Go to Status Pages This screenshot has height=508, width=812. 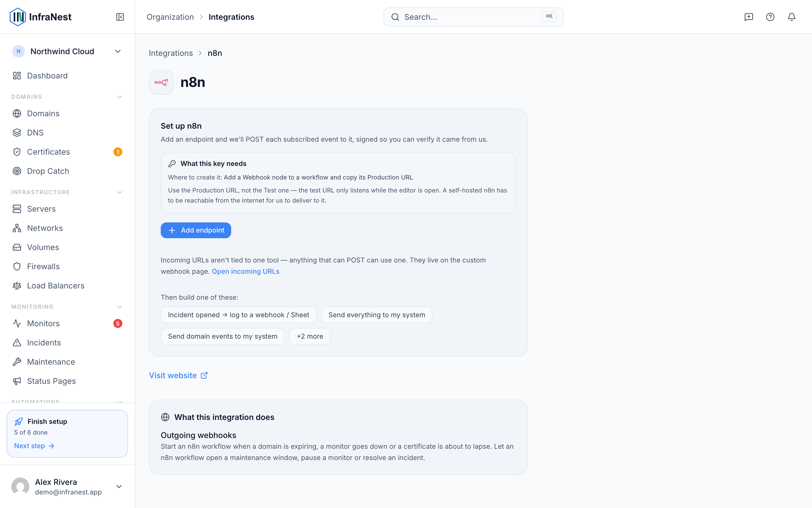coord(67,381)
